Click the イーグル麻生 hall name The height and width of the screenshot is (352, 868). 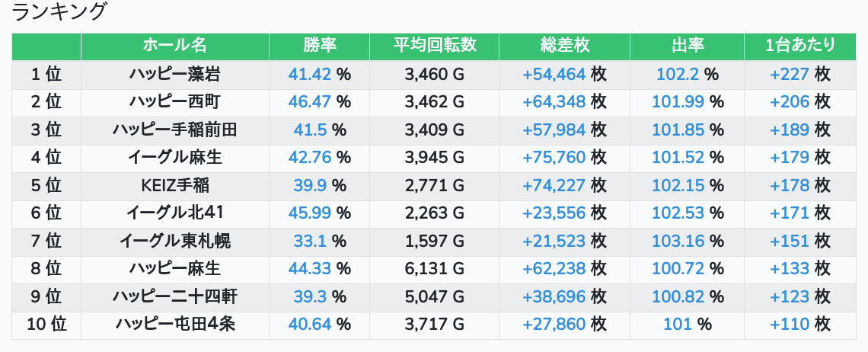[x=174, y=158]
